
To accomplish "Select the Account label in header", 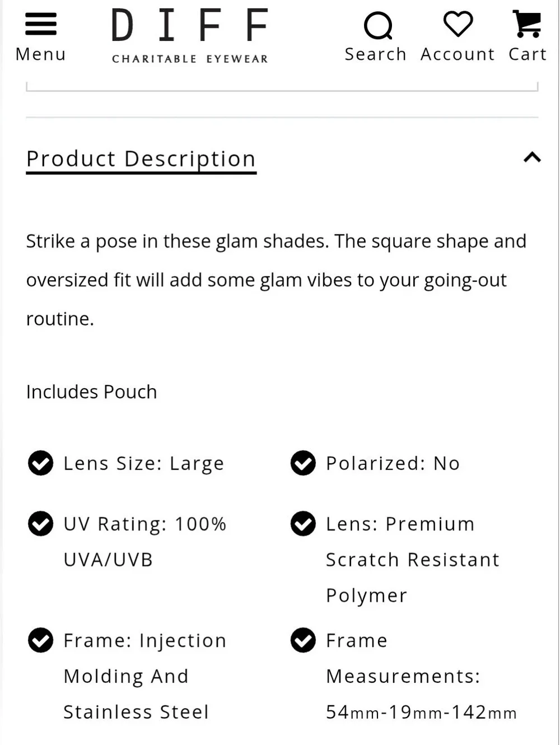I will pos(458,54).
